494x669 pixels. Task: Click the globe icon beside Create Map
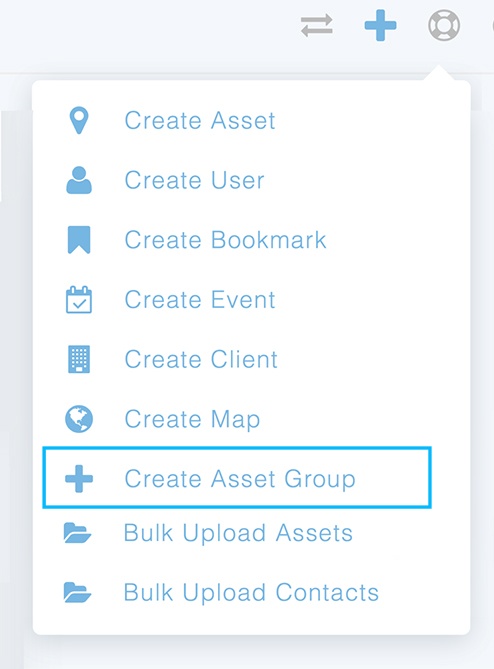pos(79,419)
